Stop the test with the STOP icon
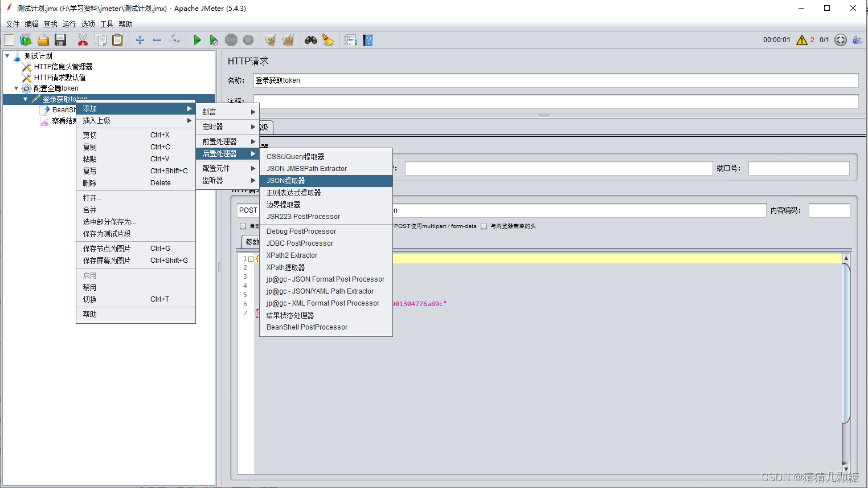This screenshot has height=488, width=868. 231,40
